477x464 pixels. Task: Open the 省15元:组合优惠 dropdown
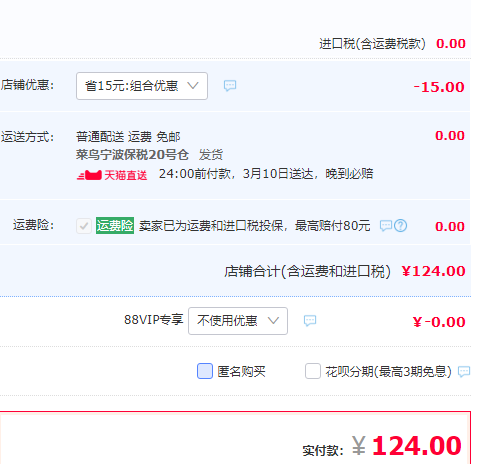coord(142,86)
